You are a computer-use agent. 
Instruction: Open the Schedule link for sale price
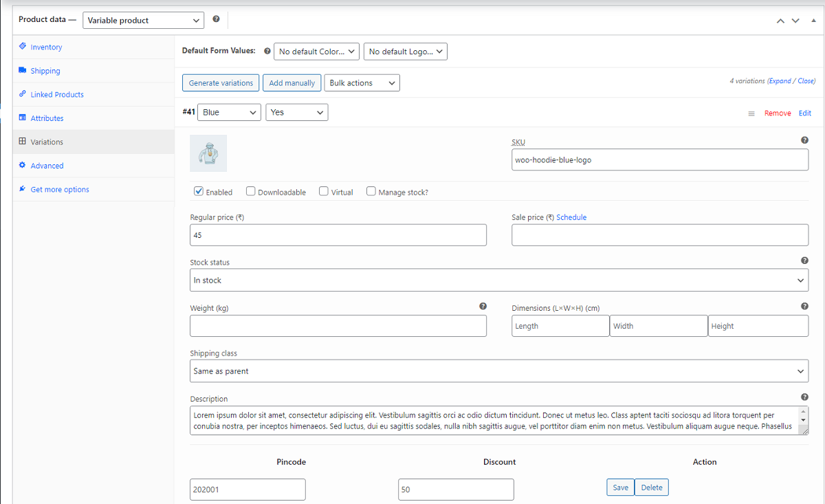click(571, 217)
